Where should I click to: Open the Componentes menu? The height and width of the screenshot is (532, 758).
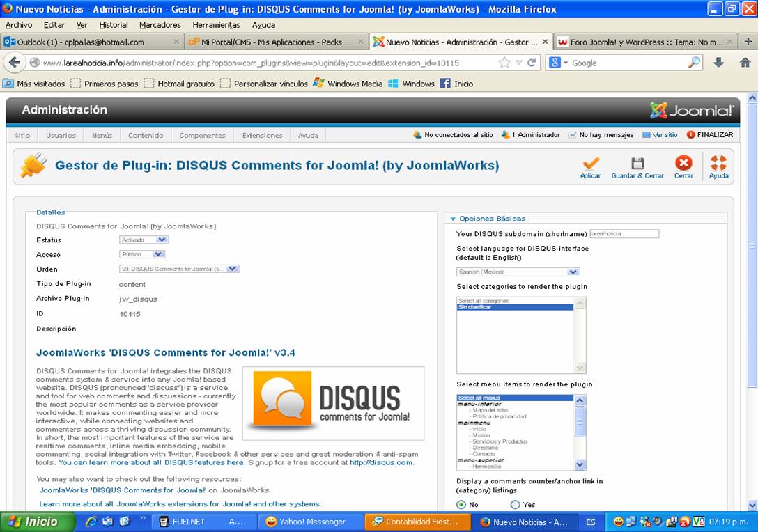point(202,135)
